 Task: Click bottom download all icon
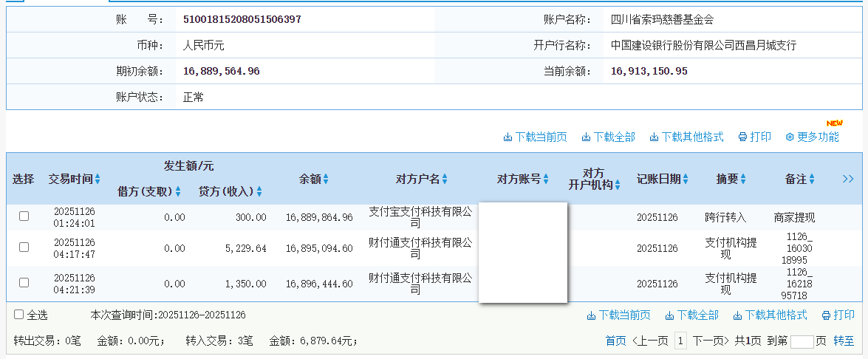click(669, 315)
